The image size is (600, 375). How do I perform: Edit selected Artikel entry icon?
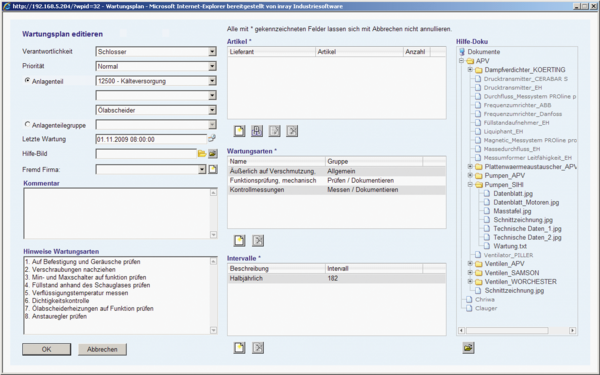pyautogui.click(x=274, y=131)
